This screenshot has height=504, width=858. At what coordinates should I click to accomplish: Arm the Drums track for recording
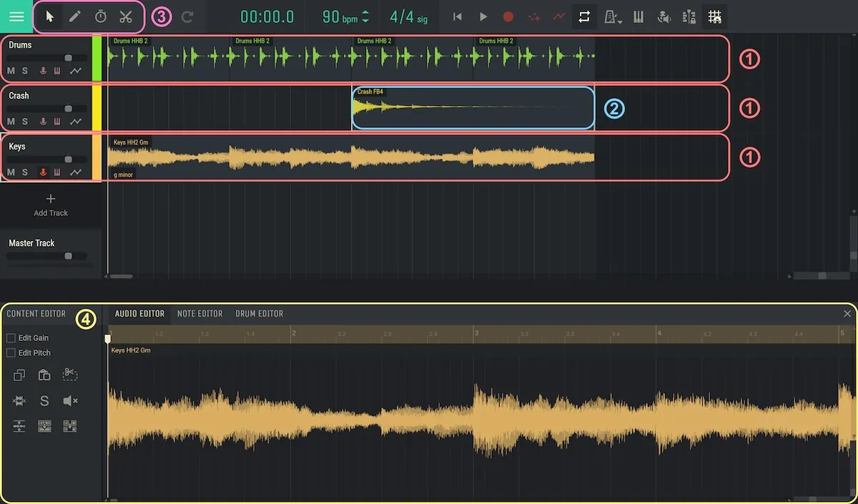pos(43,71)
